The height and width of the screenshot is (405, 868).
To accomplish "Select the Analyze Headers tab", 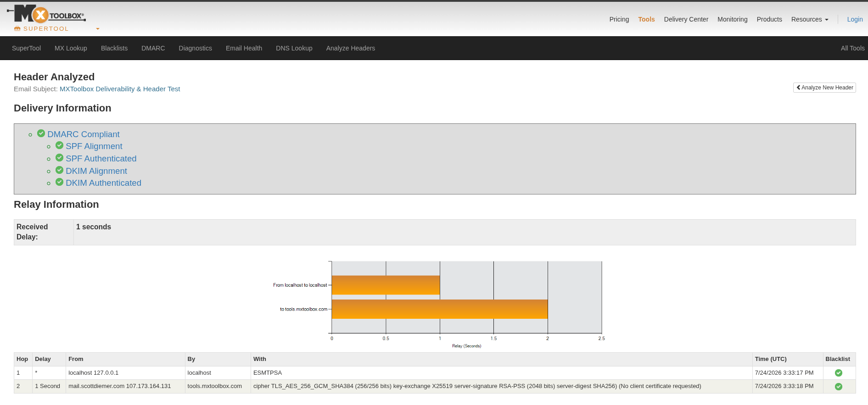I will pyautogui.click(x=350, y=48).
